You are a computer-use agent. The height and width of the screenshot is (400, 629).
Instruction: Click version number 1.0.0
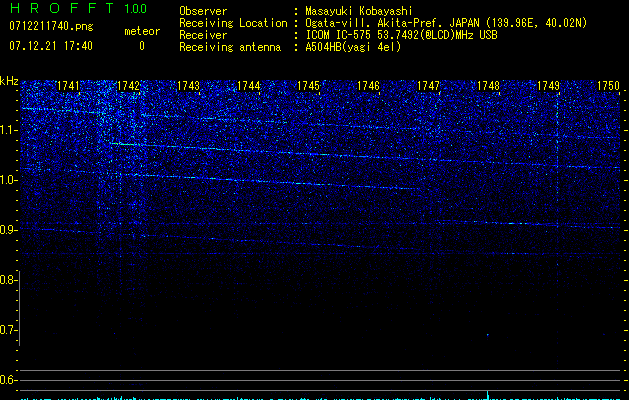pyautogui.click(x=135, y=9)
